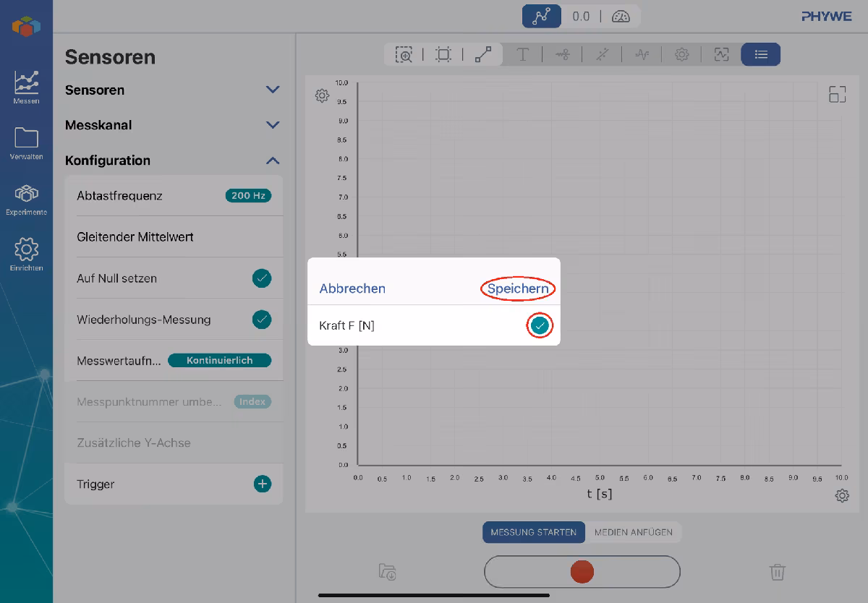Start recording with the red record button

click(x=582, y=572)
